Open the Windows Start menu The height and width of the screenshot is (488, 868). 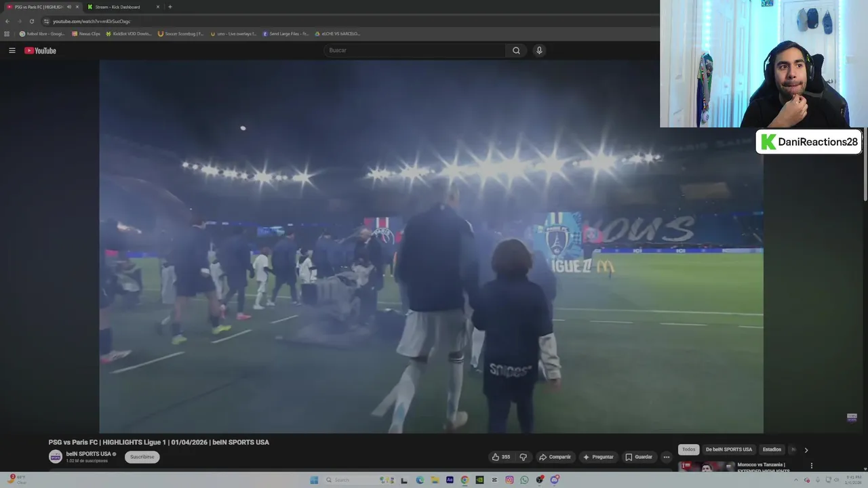pos(314,480)
